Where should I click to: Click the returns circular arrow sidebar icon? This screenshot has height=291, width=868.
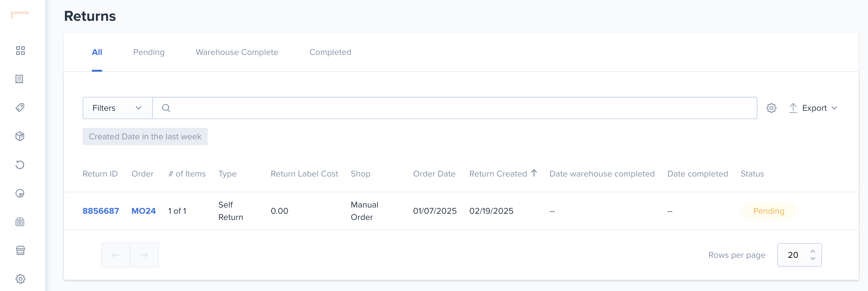pos(20,165)
